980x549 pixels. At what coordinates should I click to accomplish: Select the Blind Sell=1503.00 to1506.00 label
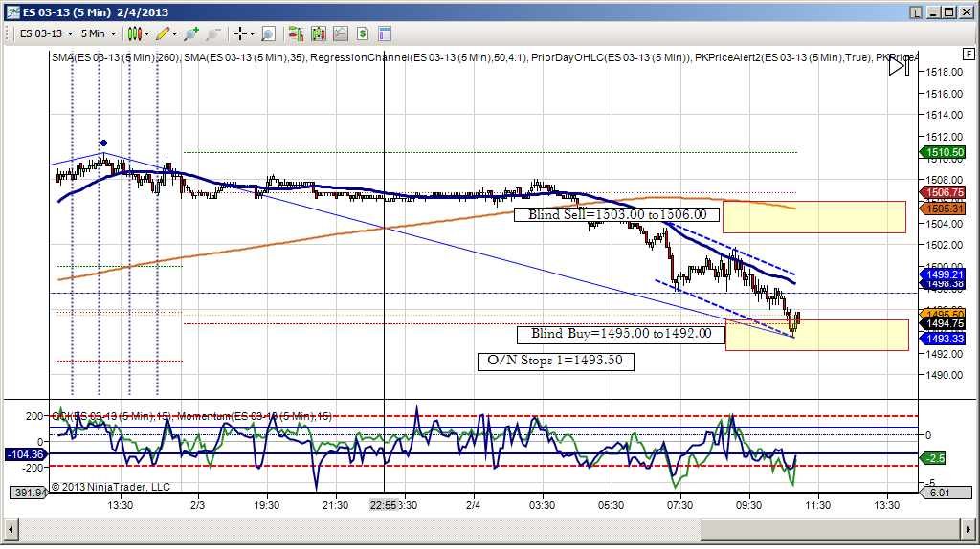pos(617,215)
